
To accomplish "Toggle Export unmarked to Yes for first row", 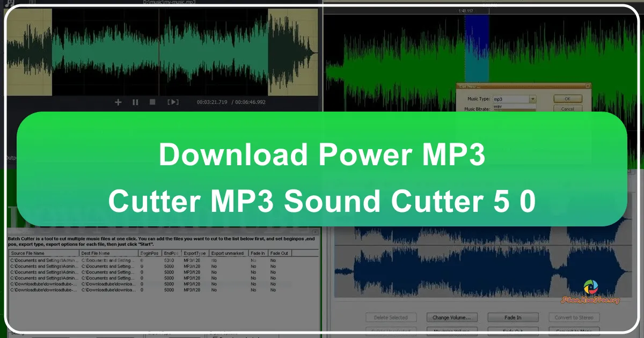I will [214, 260].
